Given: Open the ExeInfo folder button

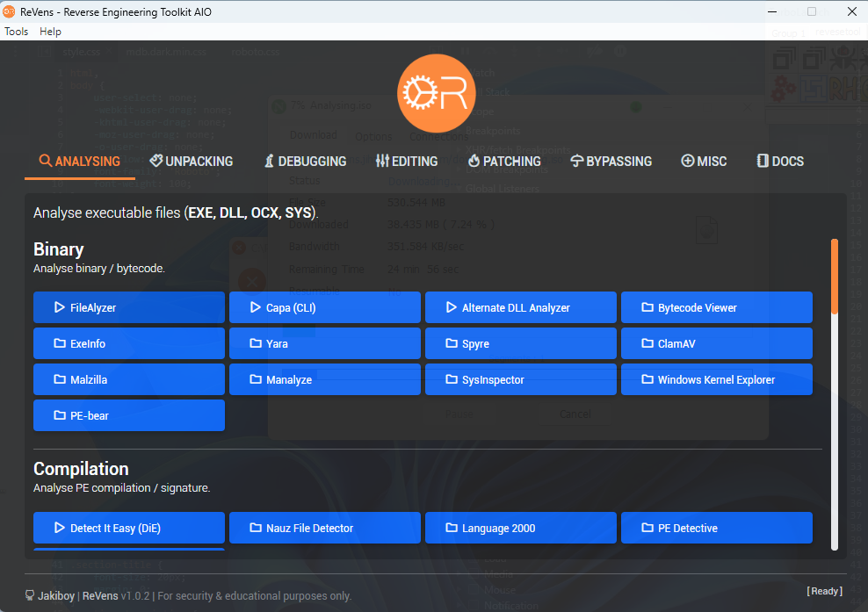Looking at the screenshot, I should click(x=129, y=343).
